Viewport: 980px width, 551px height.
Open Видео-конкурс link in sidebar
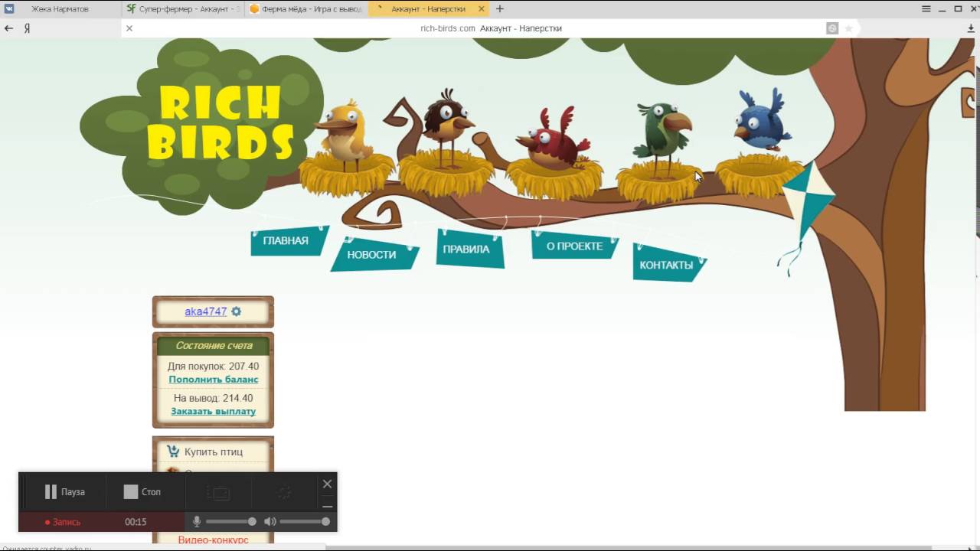click(x=214, y=540)
